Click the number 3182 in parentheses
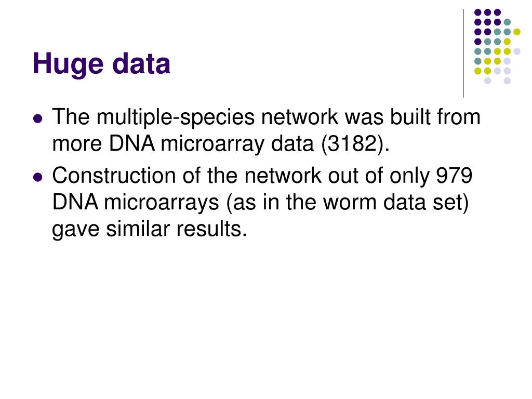The image size is (532, 399). point(353,143)
